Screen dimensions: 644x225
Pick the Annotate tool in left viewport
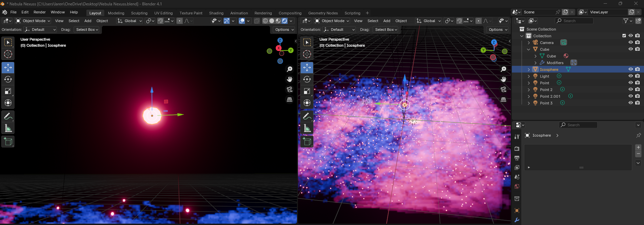tap(8, 116)
